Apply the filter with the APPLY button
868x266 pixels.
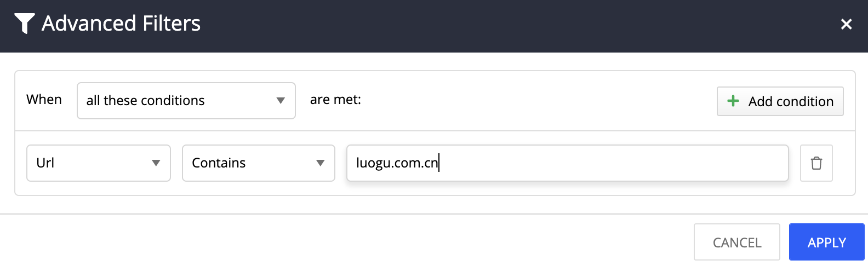[x=826, y=242]
